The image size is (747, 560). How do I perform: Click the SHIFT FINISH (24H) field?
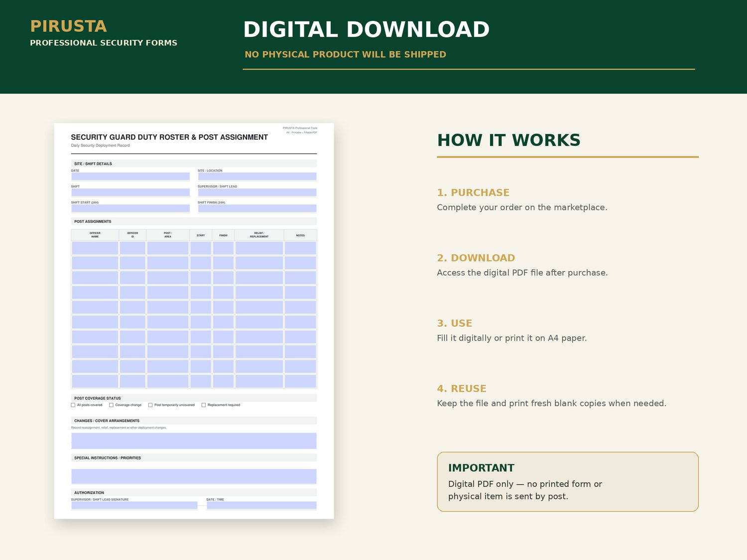tap(257, 208)
